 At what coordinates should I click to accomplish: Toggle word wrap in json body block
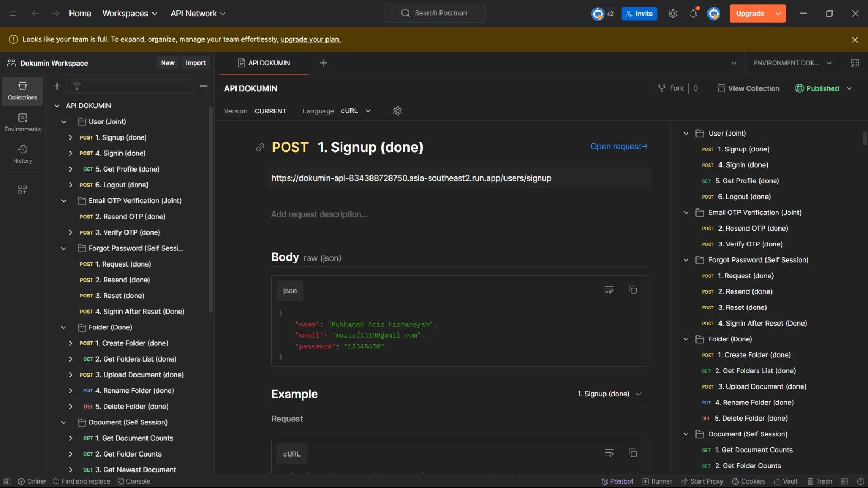[x=609, y=290]
